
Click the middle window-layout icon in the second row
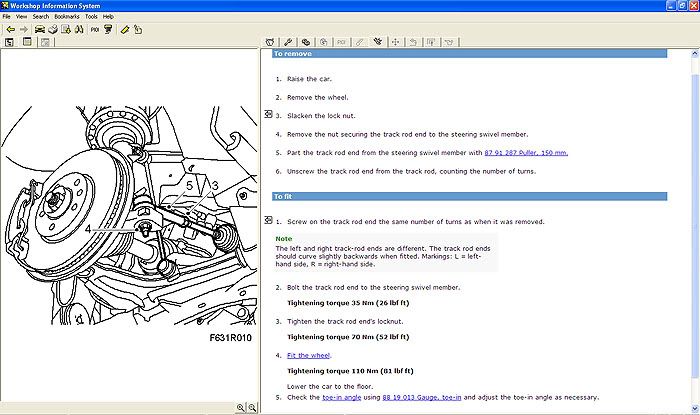[27, 42]
